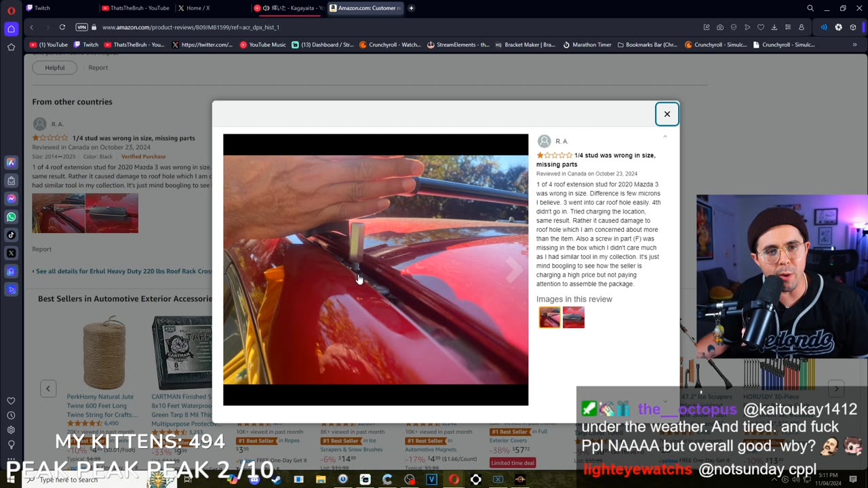Select the first thumbnail in 'Images in this review'

tap(549, 317)
